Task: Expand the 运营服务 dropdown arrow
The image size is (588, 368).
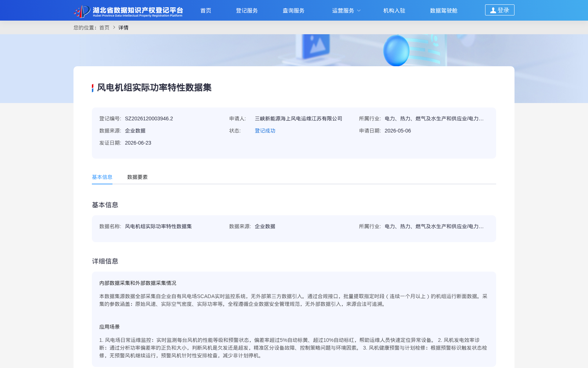Action: click(359, 11)
